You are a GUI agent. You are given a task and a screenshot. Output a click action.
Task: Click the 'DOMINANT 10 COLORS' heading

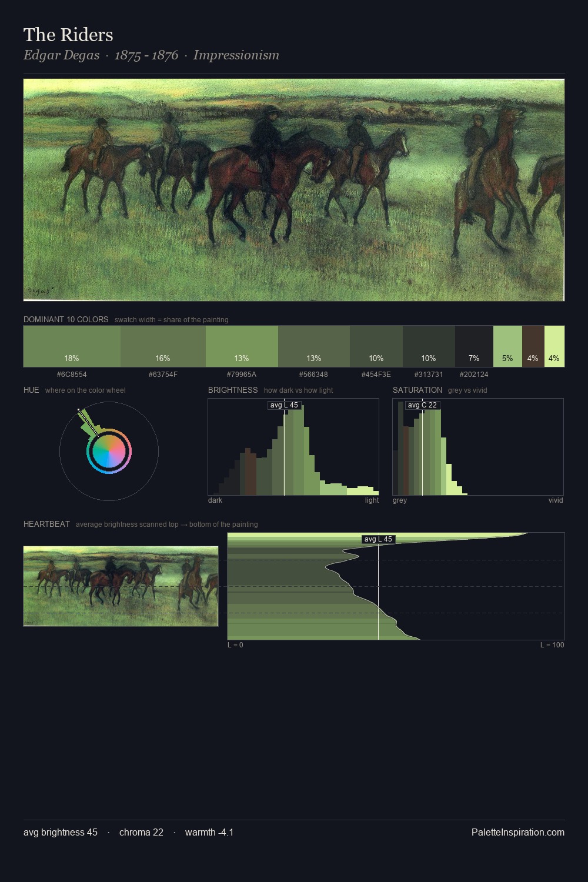66,319
